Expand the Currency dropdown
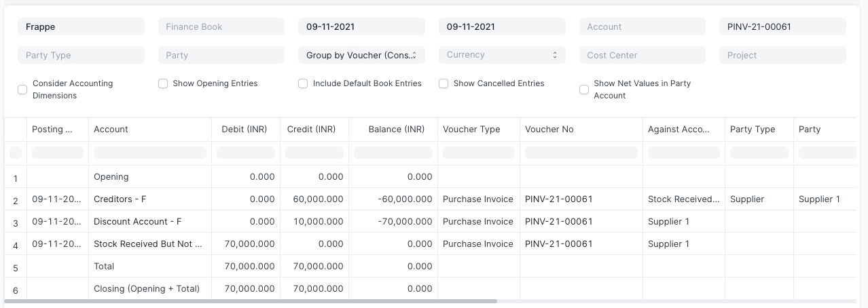The height and width of the screenshot is (308, 868). click(501, 55)
